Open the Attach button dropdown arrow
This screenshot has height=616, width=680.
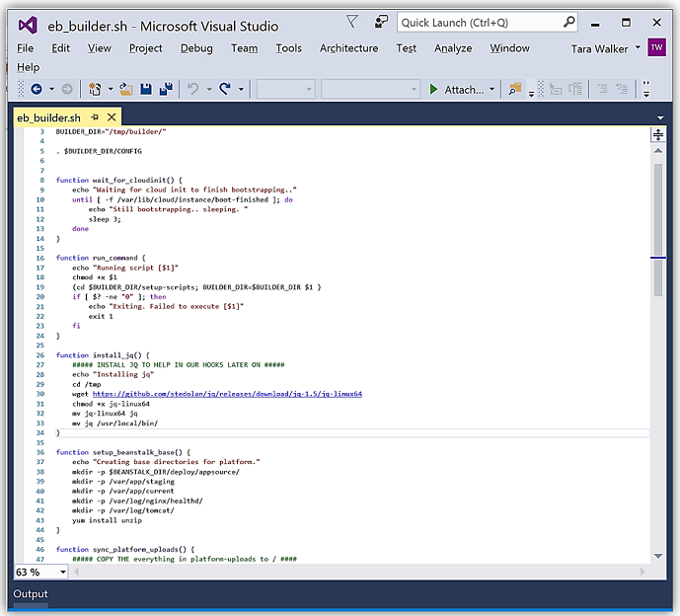click(x=492, y=90)
